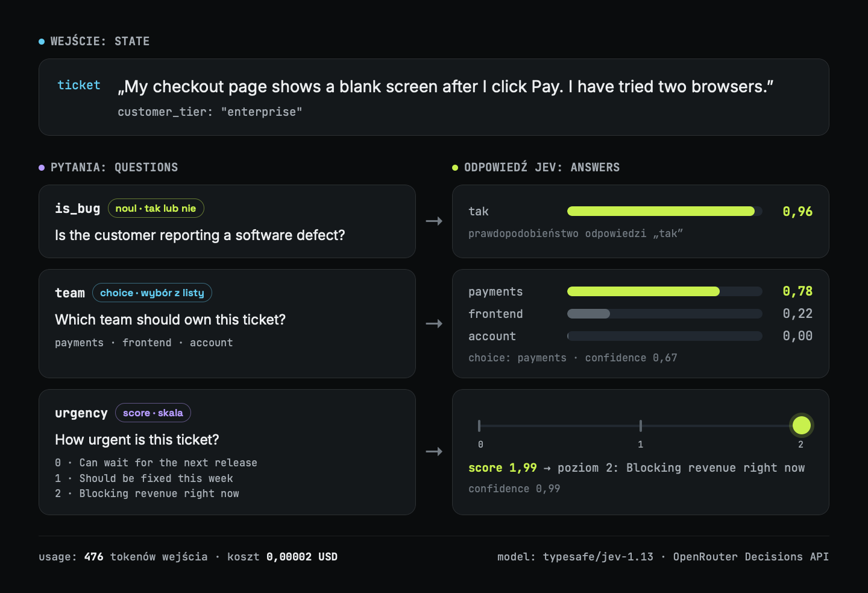This screenshot has width=868, height=593.
Task: Click the 'koszt 0,00002 USD' text
Action: (282, 557)
